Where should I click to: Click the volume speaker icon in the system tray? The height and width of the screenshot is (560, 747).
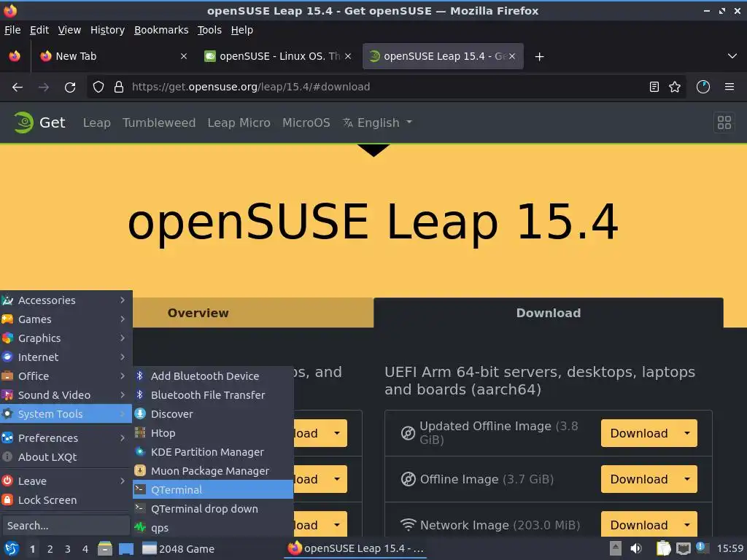point(636,548)
